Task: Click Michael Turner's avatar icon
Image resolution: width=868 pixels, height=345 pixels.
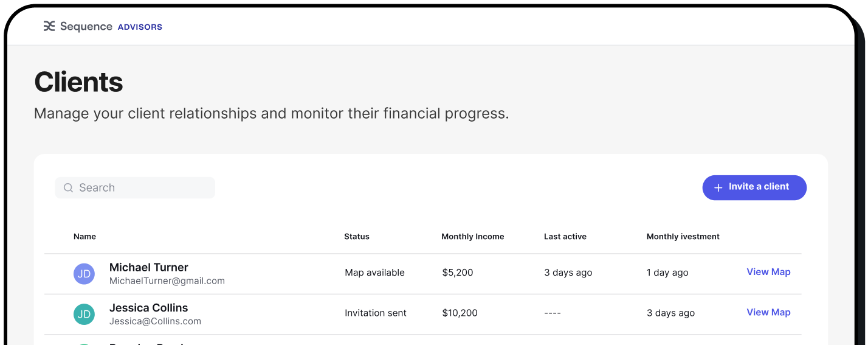Action: pyautogui.click(x=84, y=274)
